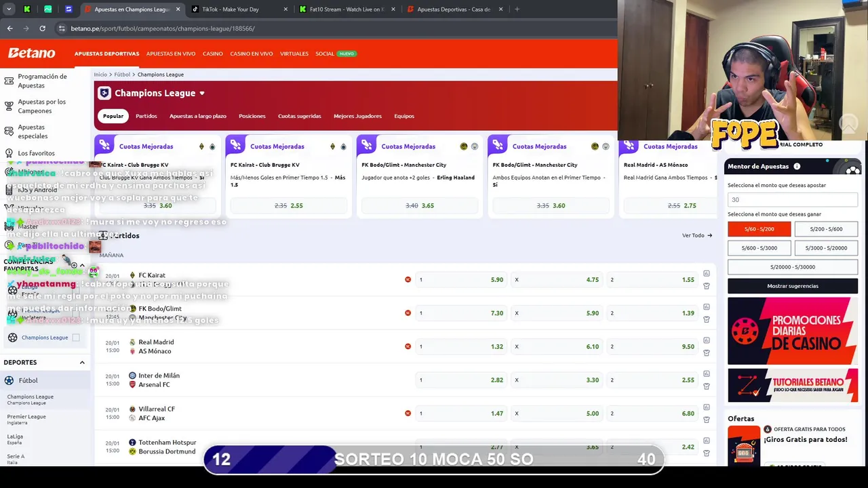This screenshot has width=868, height=488.
Task: Click the site information icon in address bar
Action: pos(62,28)
